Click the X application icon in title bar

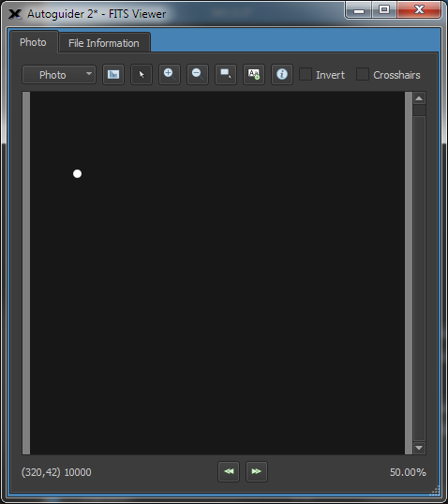15,14
